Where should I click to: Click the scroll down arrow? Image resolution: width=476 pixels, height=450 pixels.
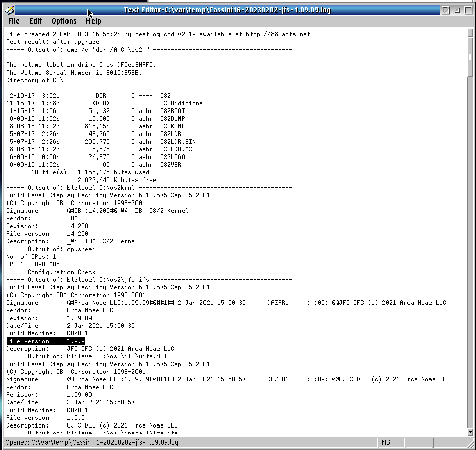tap(470, 432)
